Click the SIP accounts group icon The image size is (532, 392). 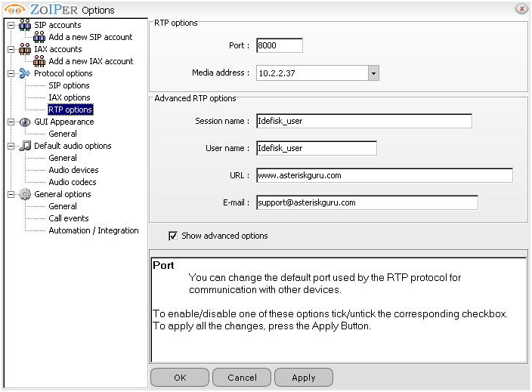click(x=25, y=25)
